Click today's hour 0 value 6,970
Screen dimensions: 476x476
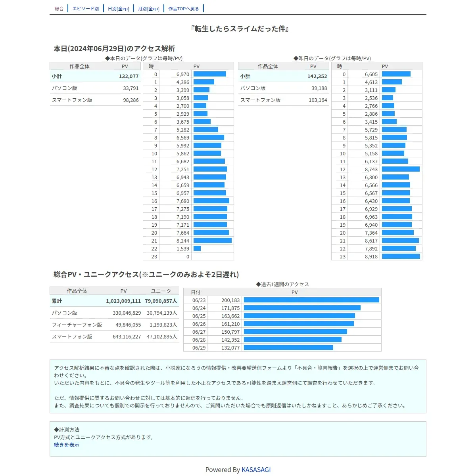(183, 74)
